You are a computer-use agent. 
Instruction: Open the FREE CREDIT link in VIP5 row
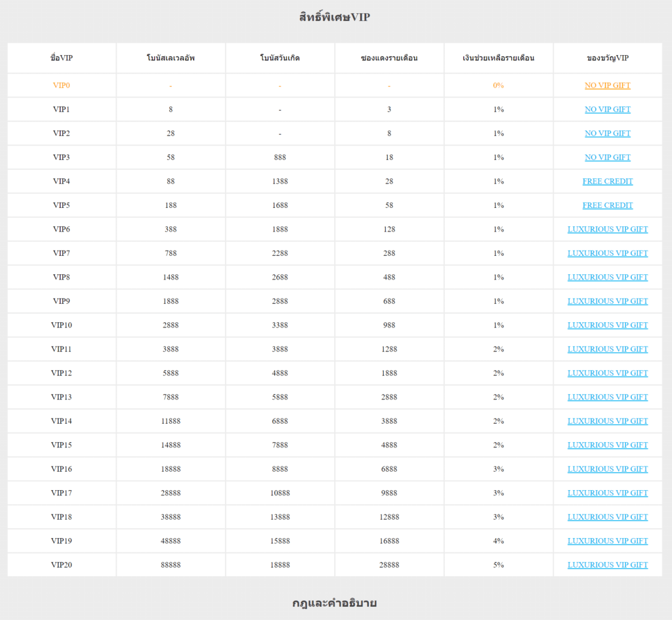pyautogui.click(x=607, y=205)
